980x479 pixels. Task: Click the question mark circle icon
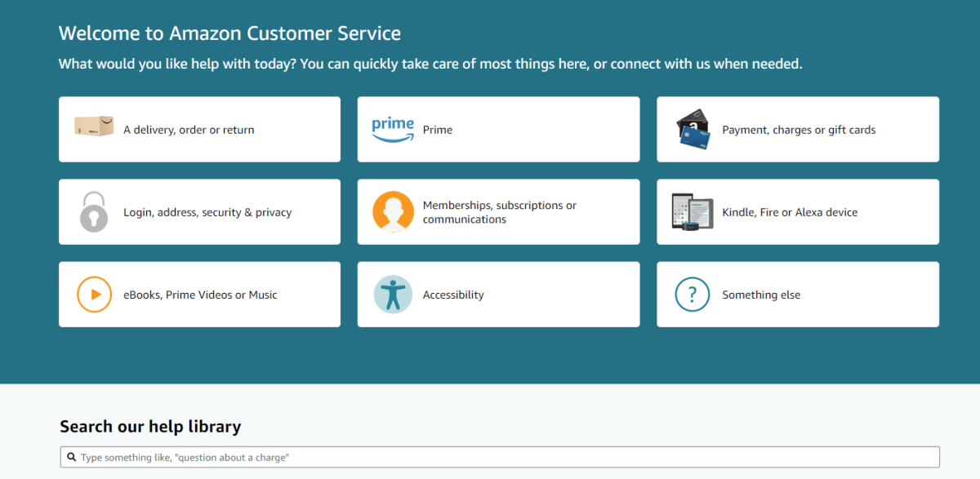pyautogui.click(x=693, y=295)
